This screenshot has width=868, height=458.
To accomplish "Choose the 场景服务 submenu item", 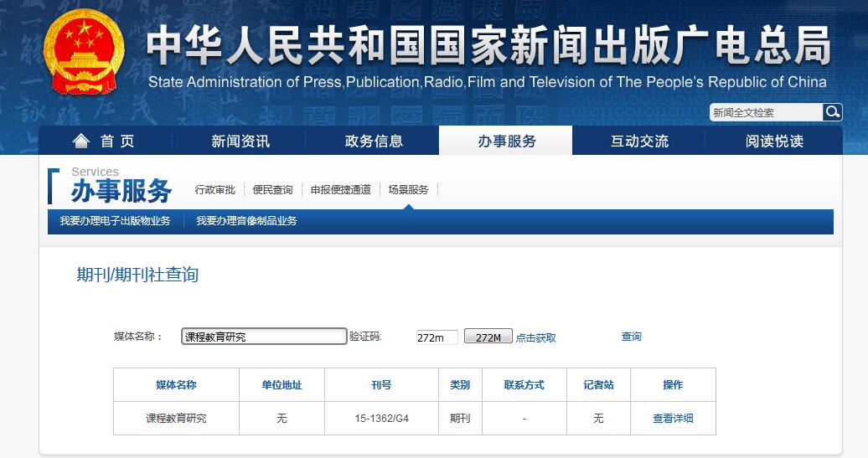I will click(x=408, y=190).
